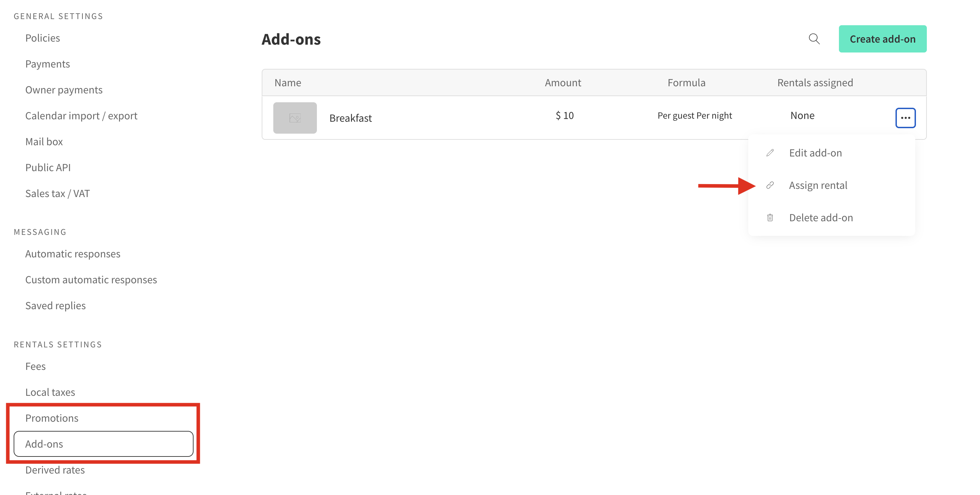Click the Create add-on button
The image size is (980, 495).
pyautogui.click(x=883, y=39)
